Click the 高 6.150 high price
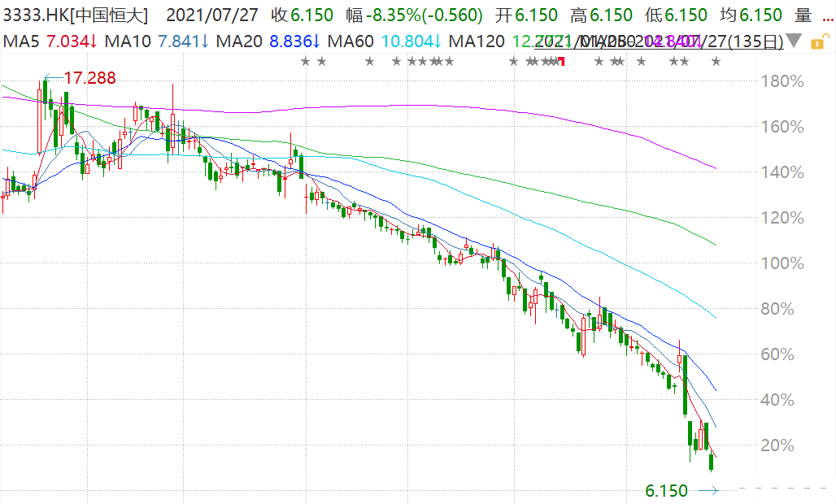 601,15
